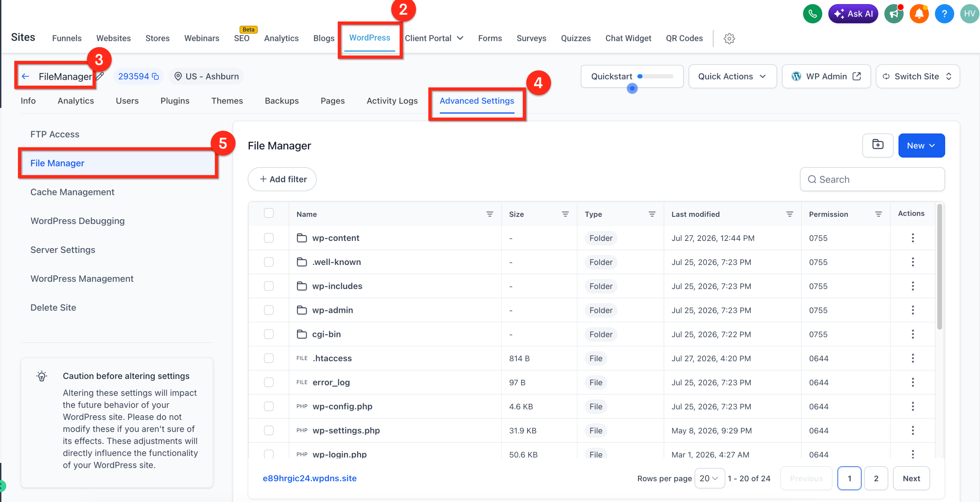980x502 pixels.
Task: Click in the file Search field
Action: 872,179
